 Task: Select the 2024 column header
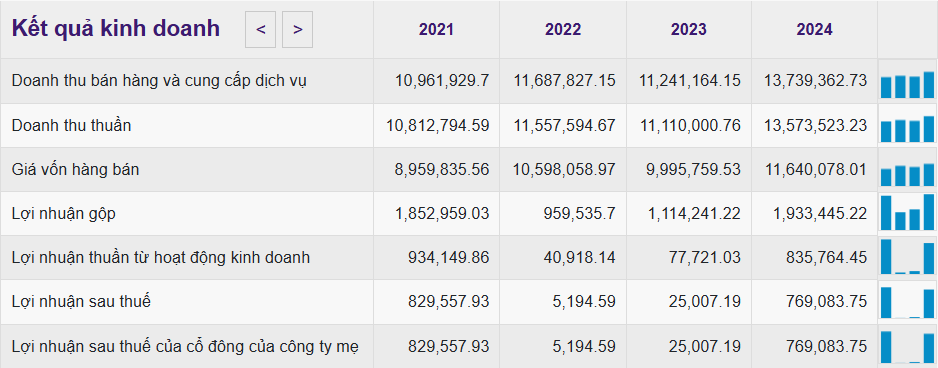point(814,29)
